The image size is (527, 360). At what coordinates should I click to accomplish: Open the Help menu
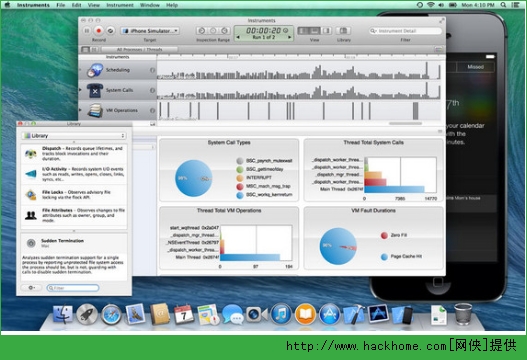coord(172,5)
